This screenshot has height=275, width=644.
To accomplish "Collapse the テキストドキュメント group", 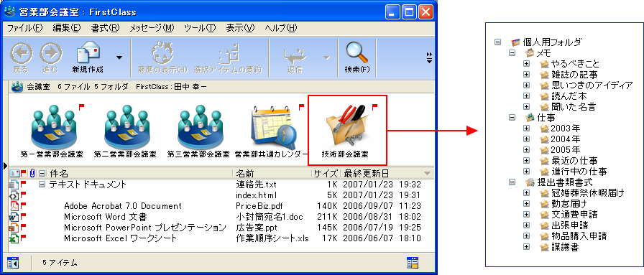I will point(42,185).
